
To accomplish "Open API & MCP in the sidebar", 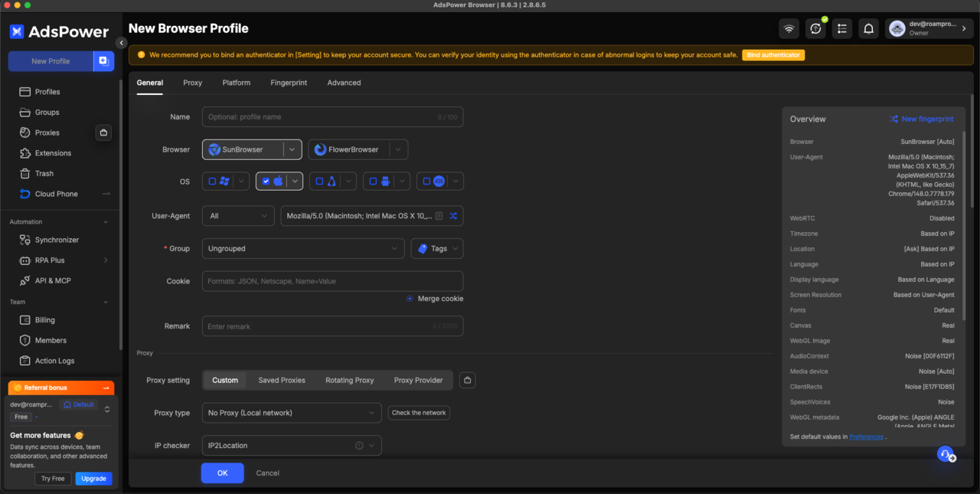I will tap(53, 280).
